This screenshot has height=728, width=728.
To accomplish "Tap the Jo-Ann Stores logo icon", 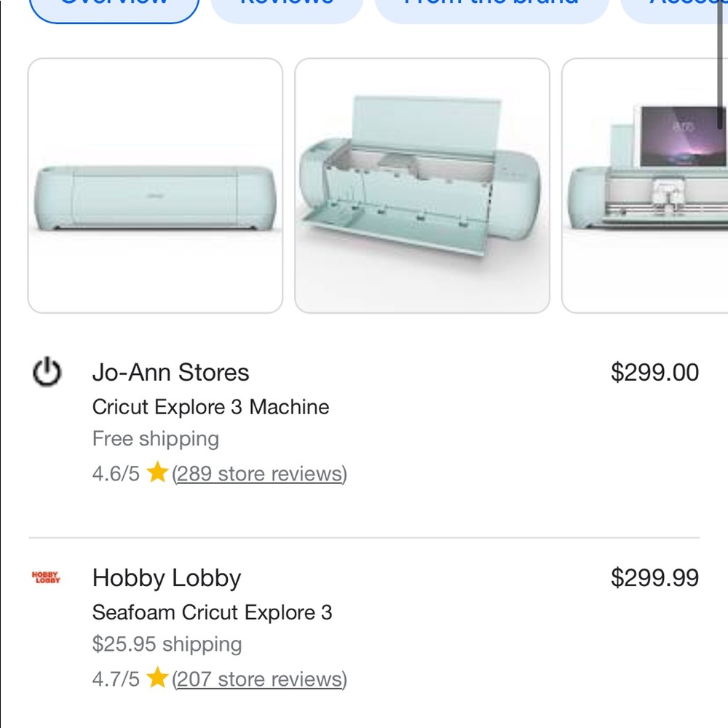I will pyautogui.click(x=47, y=373).
